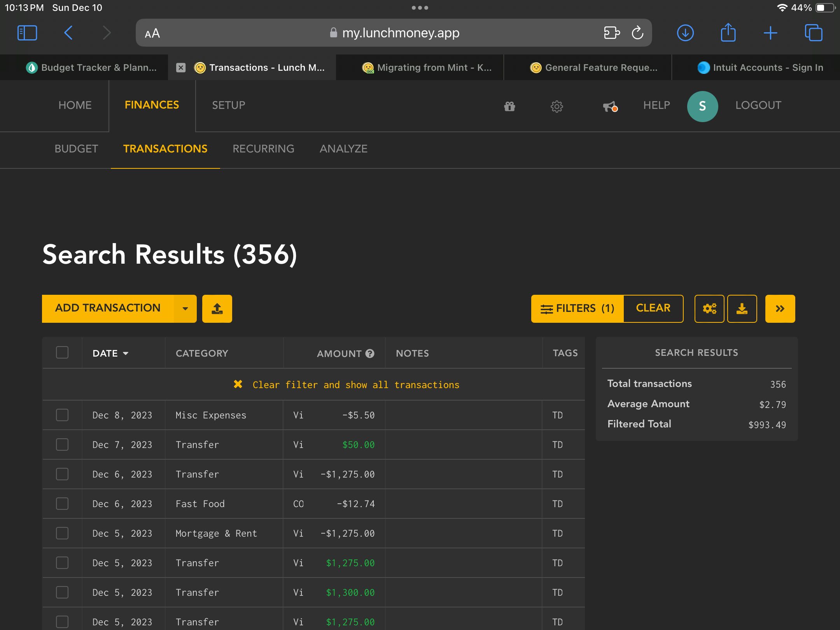The height and width of the screenshot is (630, 840).
Task: Click the amount column help icon
Action: pos(370,353)
